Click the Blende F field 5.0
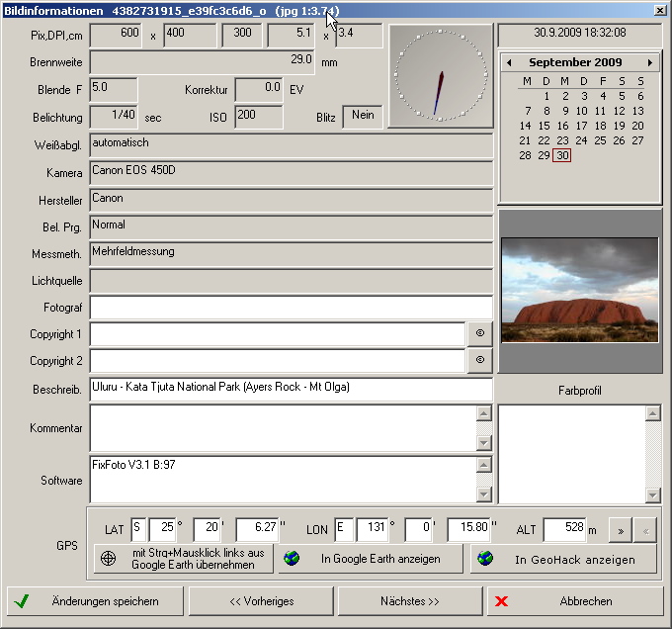 (114, 90)
